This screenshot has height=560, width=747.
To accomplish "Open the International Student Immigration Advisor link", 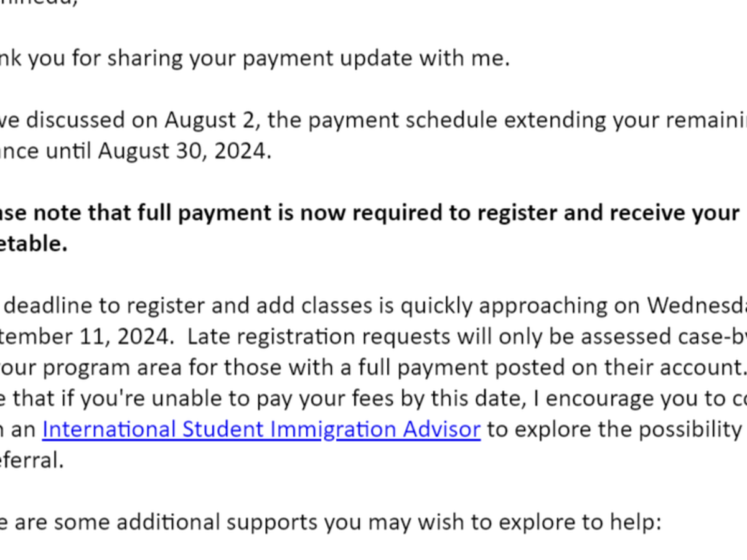I will click(261, 430).
